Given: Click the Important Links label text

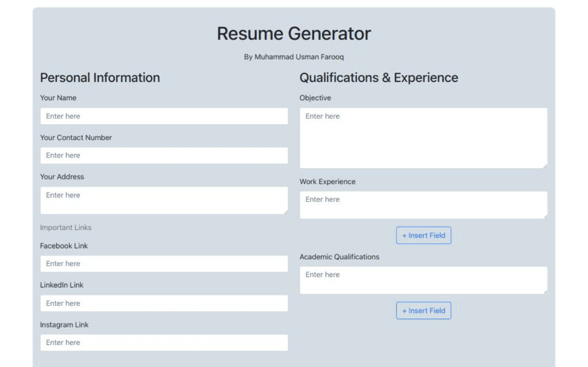Looking at the screenshot, I should 66,228.
